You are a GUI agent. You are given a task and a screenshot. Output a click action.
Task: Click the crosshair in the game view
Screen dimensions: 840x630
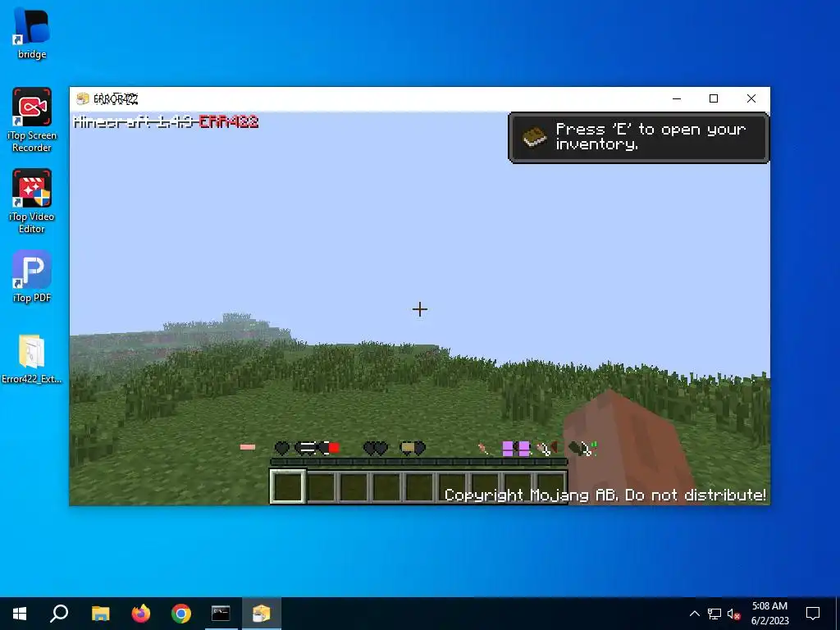click(x=420, y=309)
